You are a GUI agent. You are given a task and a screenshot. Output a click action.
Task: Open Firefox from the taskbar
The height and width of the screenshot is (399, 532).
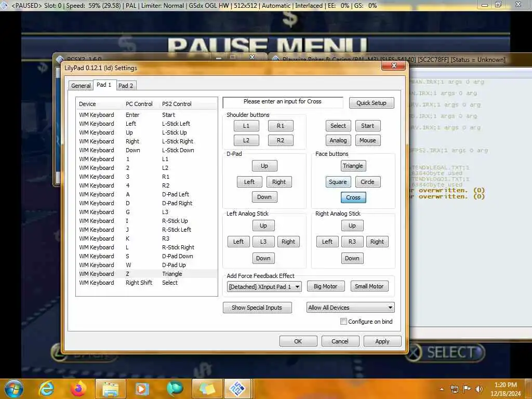click(x=78, y=389)
